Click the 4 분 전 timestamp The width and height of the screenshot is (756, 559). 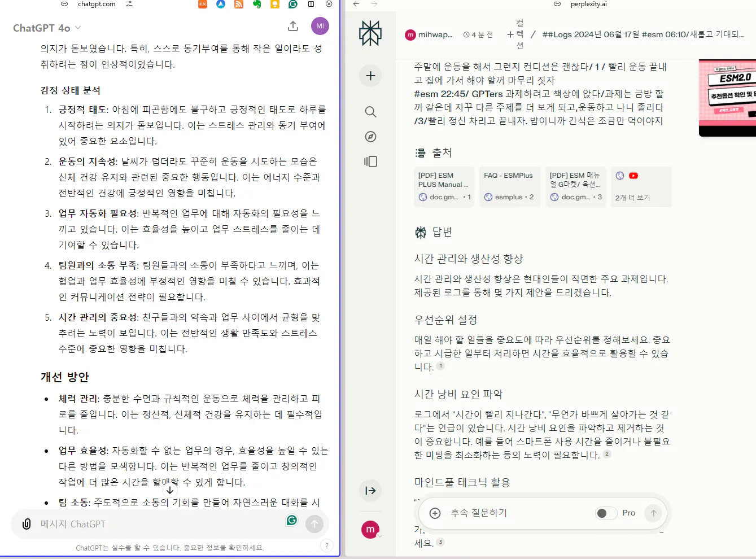(x=478, y=34)
